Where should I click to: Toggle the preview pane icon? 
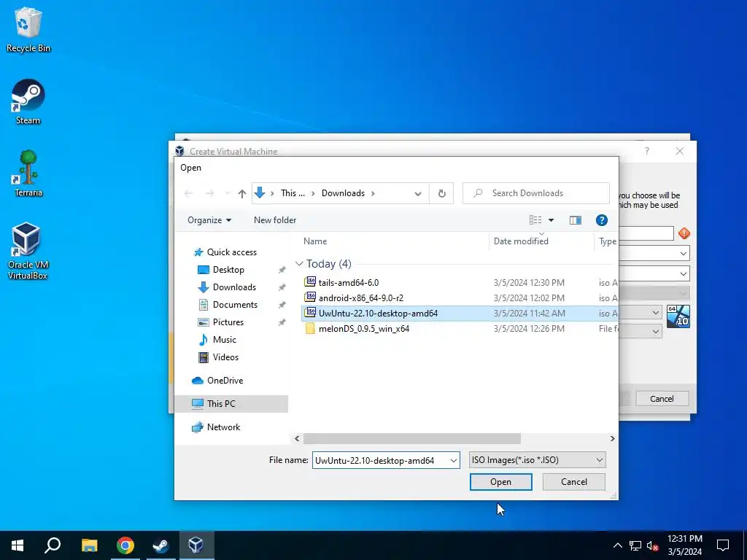tap(576, 220)
